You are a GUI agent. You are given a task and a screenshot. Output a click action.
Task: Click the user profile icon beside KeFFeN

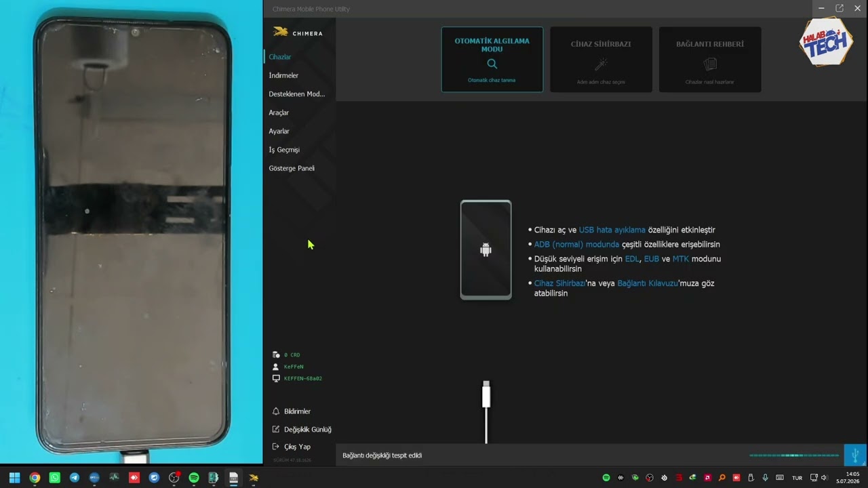click(276, 367)
